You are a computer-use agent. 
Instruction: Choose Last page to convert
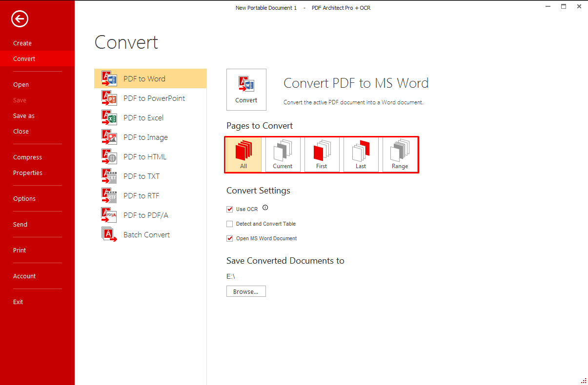(361, 154)
